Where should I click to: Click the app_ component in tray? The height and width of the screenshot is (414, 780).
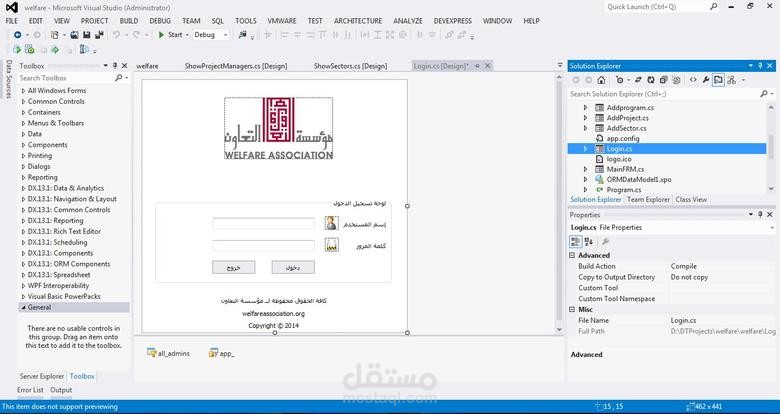[221, 353]
